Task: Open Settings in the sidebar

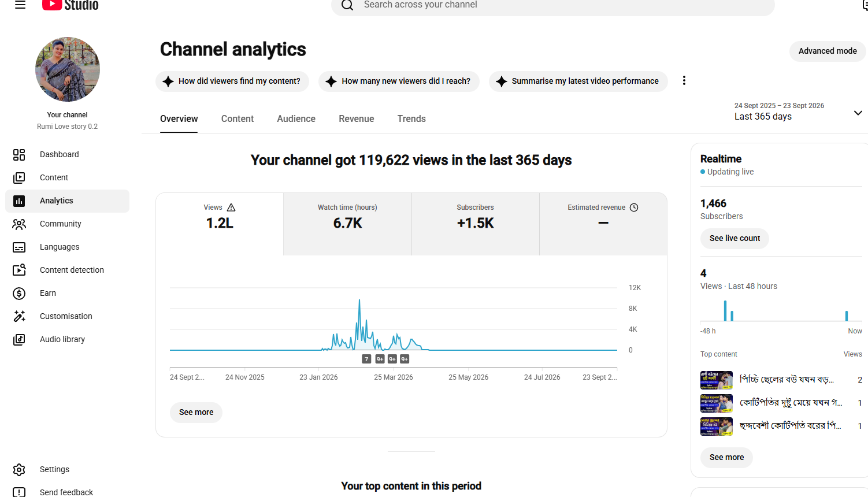Action: tap(67, 469)
